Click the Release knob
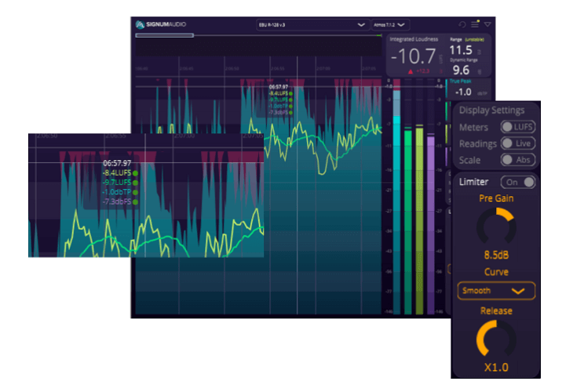Screen dimensions: 573x392 pyautogui.click(x=496, y=339)
